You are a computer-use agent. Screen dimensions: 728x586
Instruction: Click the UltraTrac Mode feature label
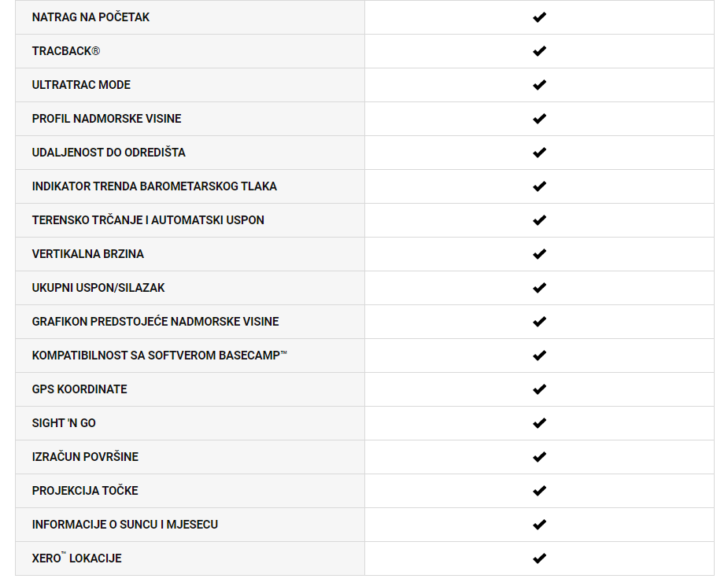81,85
